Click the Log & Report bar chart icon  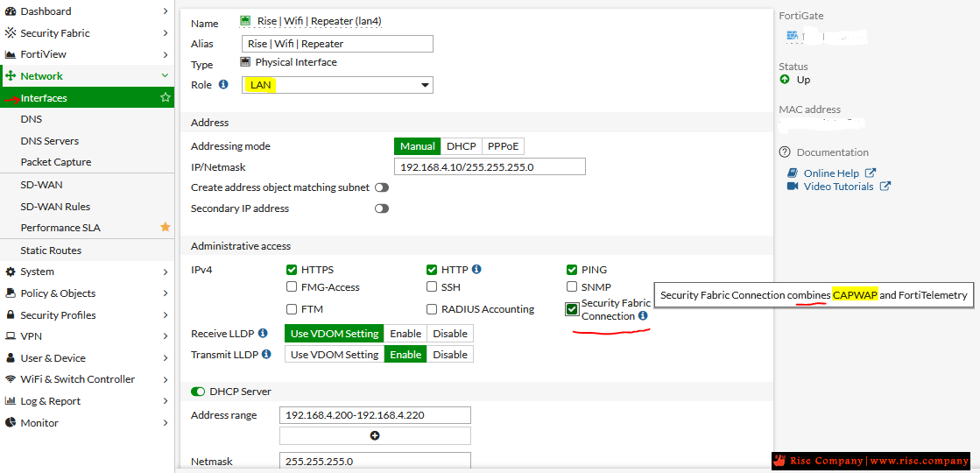(x=10, y=401)
